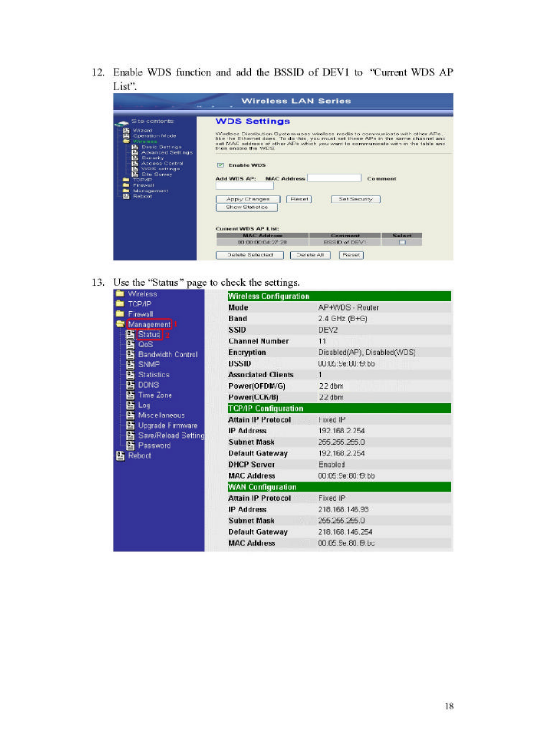This screenshot has height=756, width=536.
Task: Focus the Comment input field
Action: [244, 186]
